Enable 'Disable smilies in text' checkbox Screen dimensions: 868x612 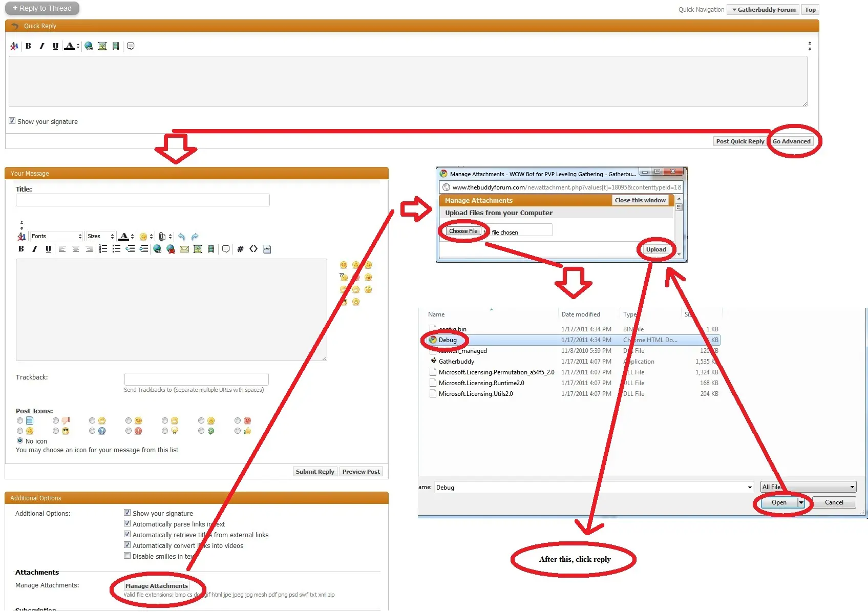coord(127,556)
